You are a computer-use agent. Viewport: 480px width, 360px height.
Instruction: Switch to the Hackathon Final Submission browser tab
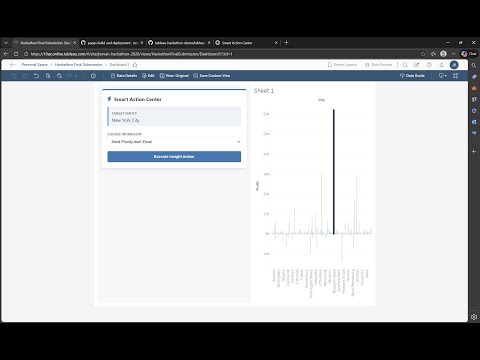click(x=45, y=43)
